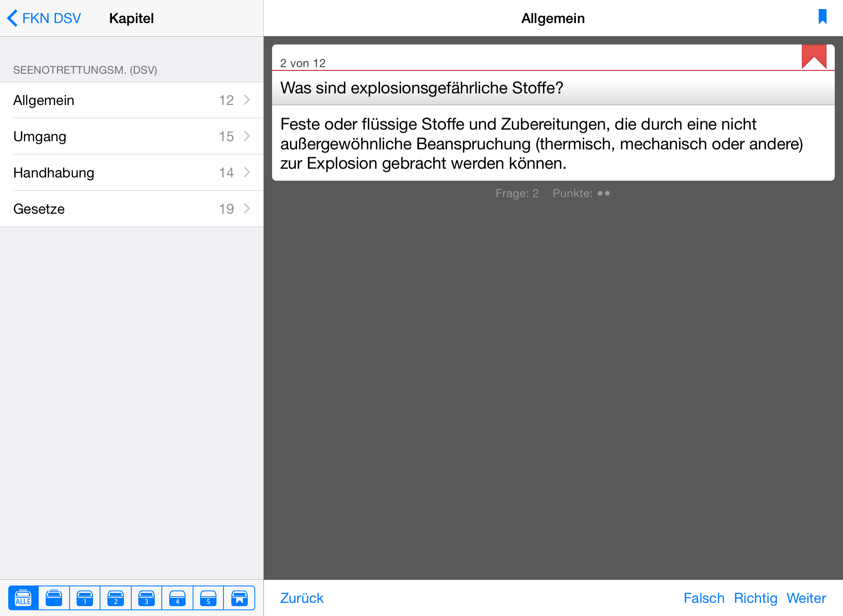This screenshot has width=843, height=616.
Task: Open the Handhabung chapter
Action: (x=132, y=173)
